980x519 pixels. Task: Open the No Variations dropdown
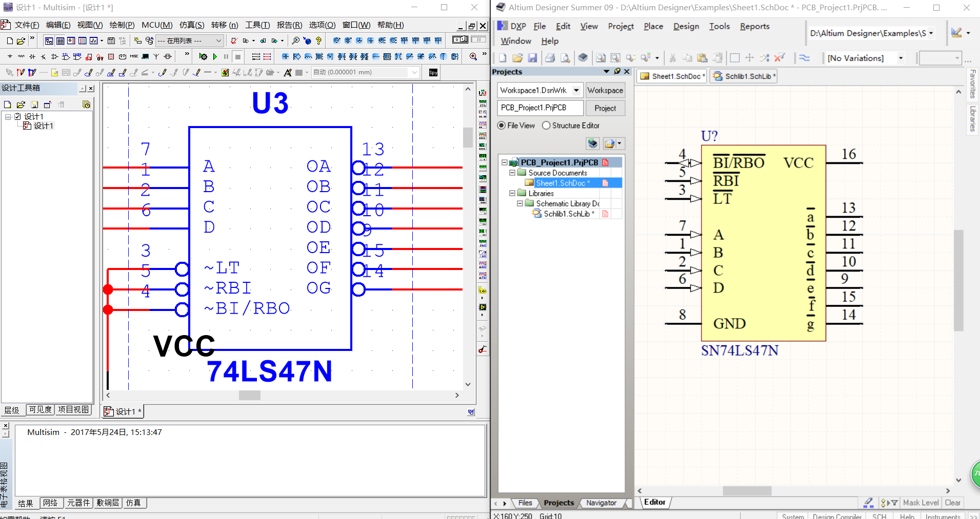coord(901,58)
